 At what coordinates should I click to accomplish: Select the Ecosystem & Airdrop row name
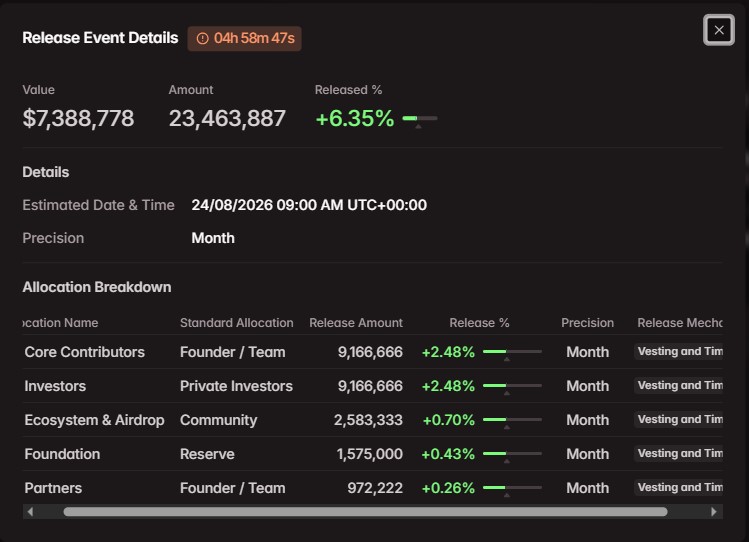click(94, 420)
